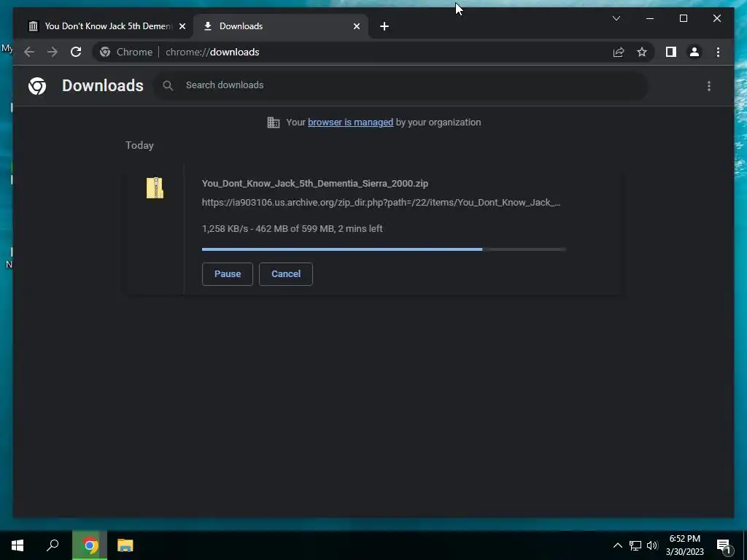Expand the tab search chevron
This screenshot has width=747, height=560.
[616, 18]
